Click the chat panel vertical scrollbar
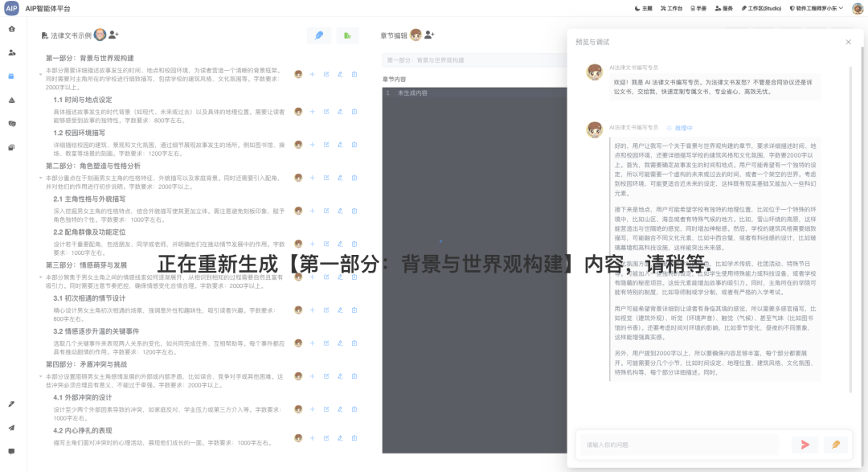This screenshot has width=868, height=472. pos(851,230)
